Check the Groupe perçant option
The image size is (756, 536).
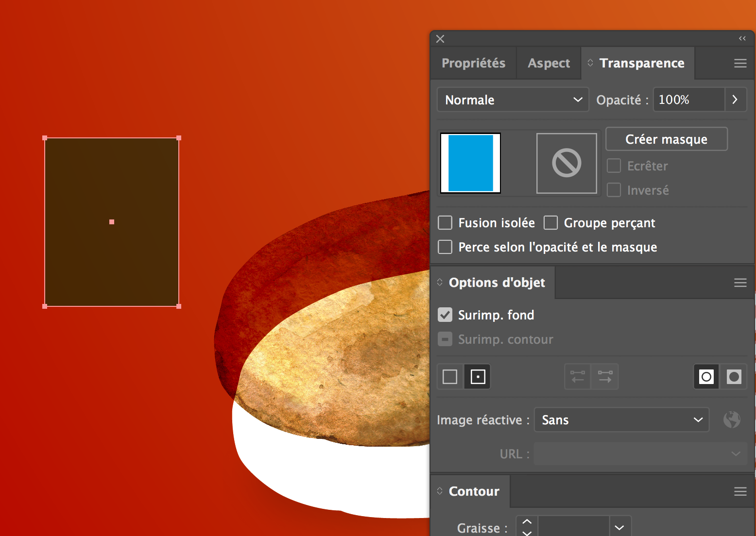(x=550, y=222)
